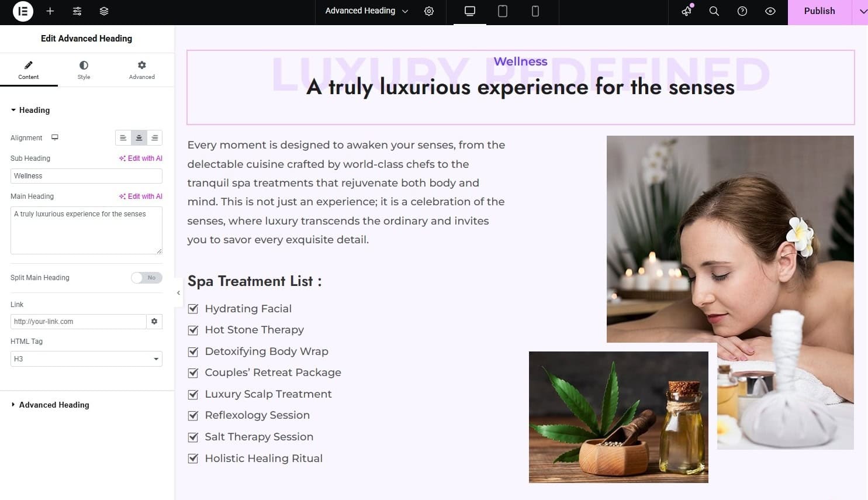Switch to desktop device view
The height and width of the screenshot is (500, 868).
(470, 11)
